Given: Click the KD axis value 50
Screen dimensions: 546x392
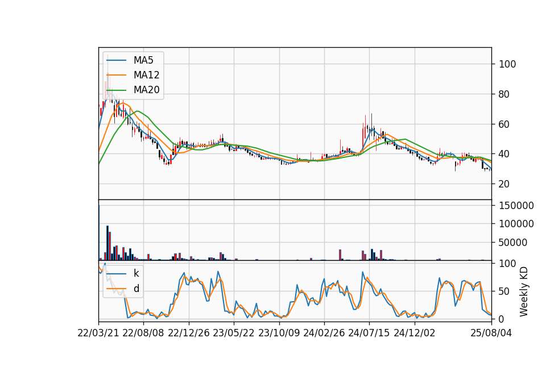Looking at the screenshot, I should pyautogui.click(x=504, y=291).
